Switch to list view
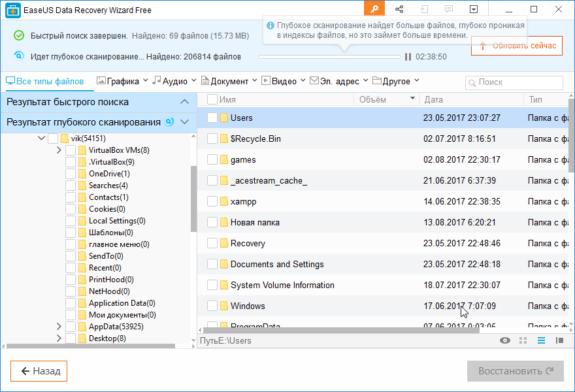 click(x=541, y=340)
